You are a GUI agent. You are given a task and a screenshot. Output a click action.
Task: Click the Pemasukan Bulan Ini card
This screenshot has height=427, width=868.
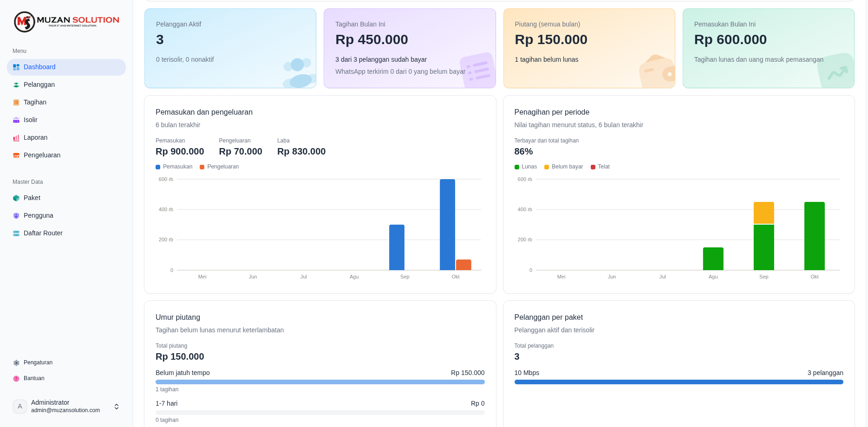point(769,48)
